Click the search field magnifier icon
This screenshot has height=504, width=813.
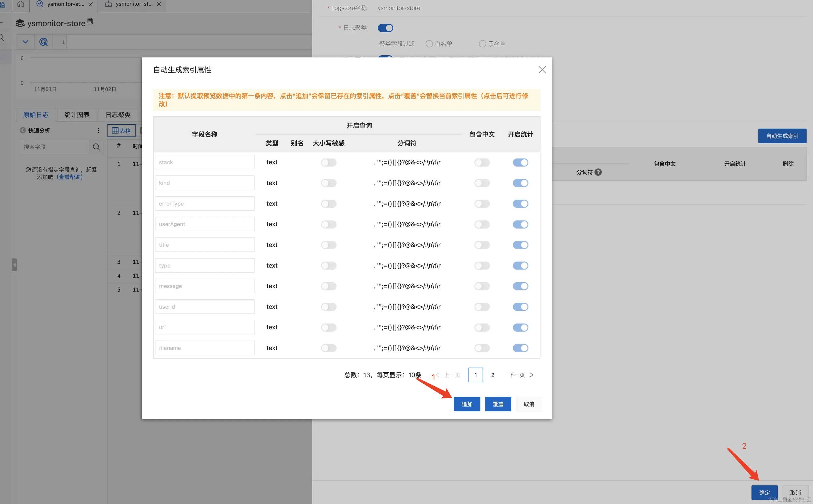coord(96,147)
